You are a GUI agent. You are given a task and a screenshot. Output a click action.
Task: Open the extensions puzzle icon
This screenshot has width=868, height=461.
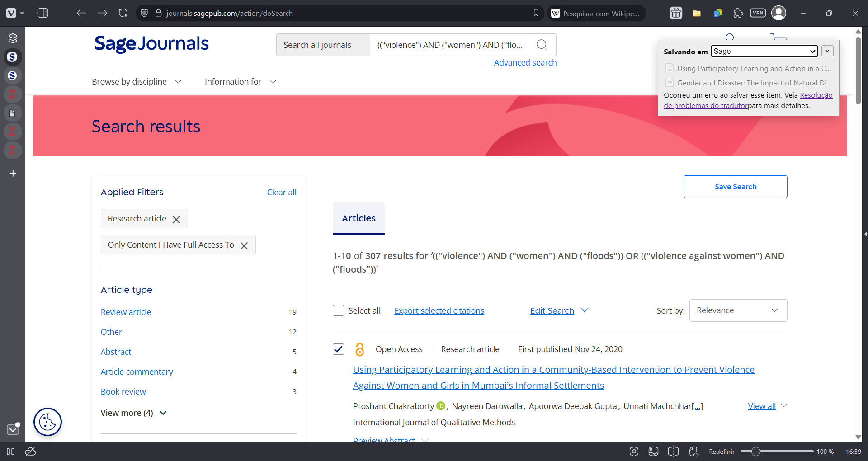738,13
